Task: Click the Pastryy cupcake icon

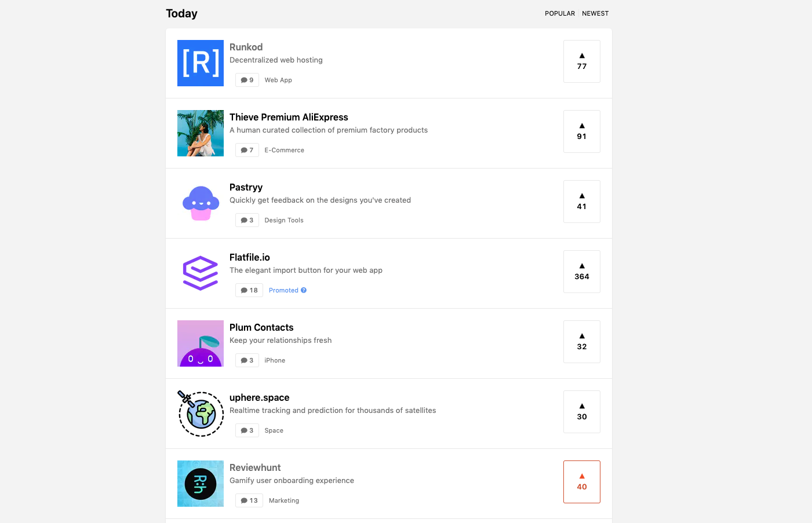Action: click(201, 203)
